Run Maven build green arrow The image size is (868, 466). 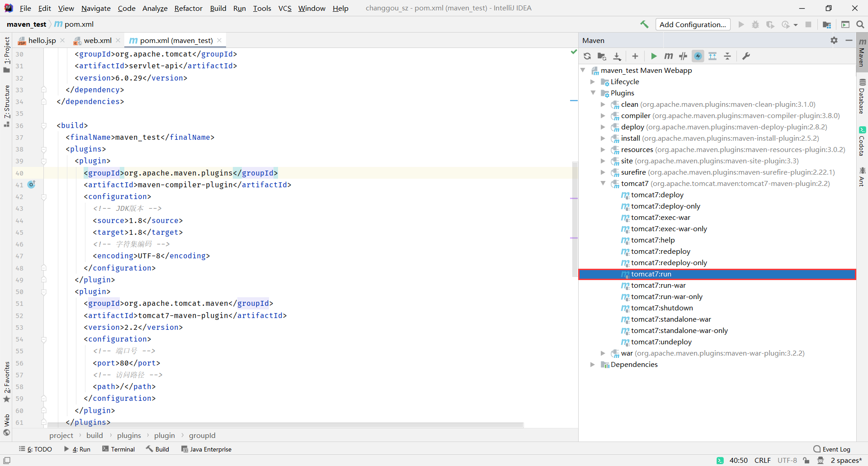click(654, 56)
